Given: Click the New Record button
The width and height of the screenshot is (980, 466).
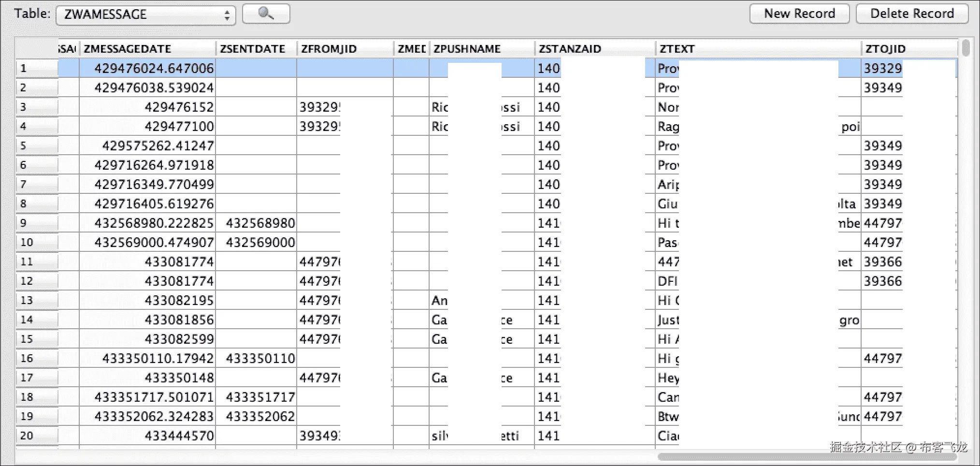Looking at the screenshot, I should (x=799, y=14).
